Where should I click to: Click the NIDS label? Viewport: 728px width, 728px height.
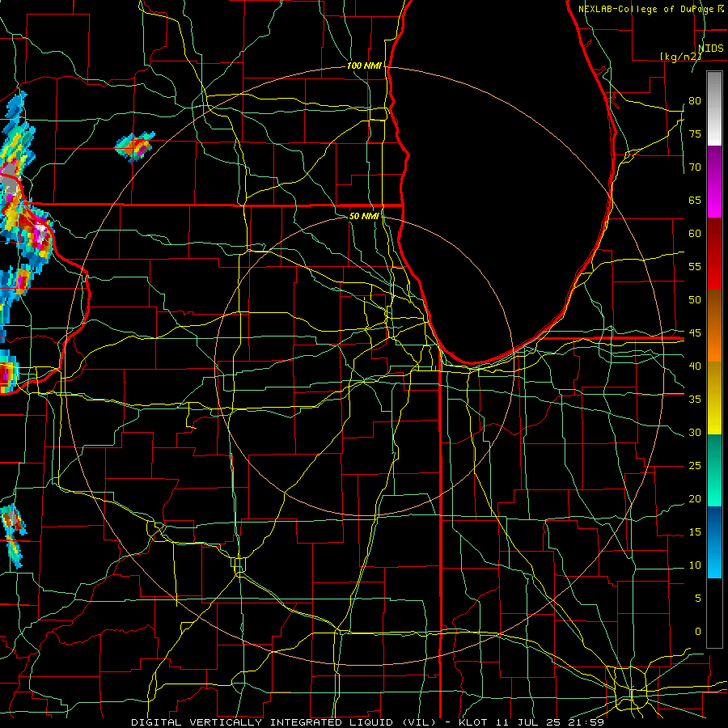click(x=711, y=49)
